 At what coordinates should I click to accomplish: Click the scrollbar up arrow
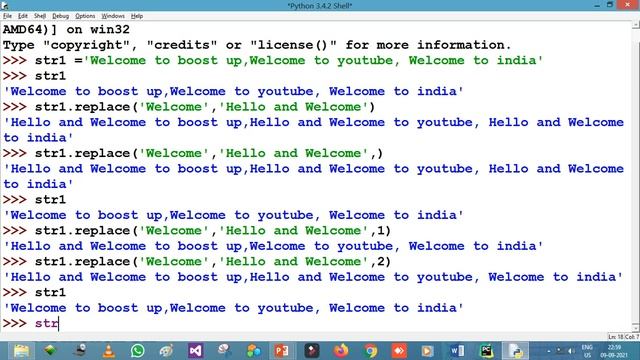[x=636, y=25]
